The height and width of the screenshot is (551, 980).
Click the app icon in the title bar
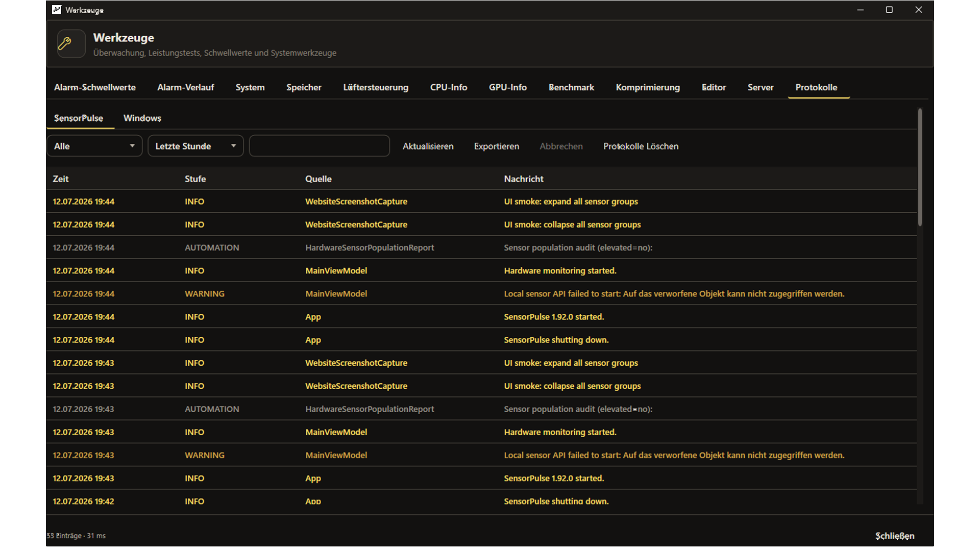pyautogui.click(x=57, y=10)
